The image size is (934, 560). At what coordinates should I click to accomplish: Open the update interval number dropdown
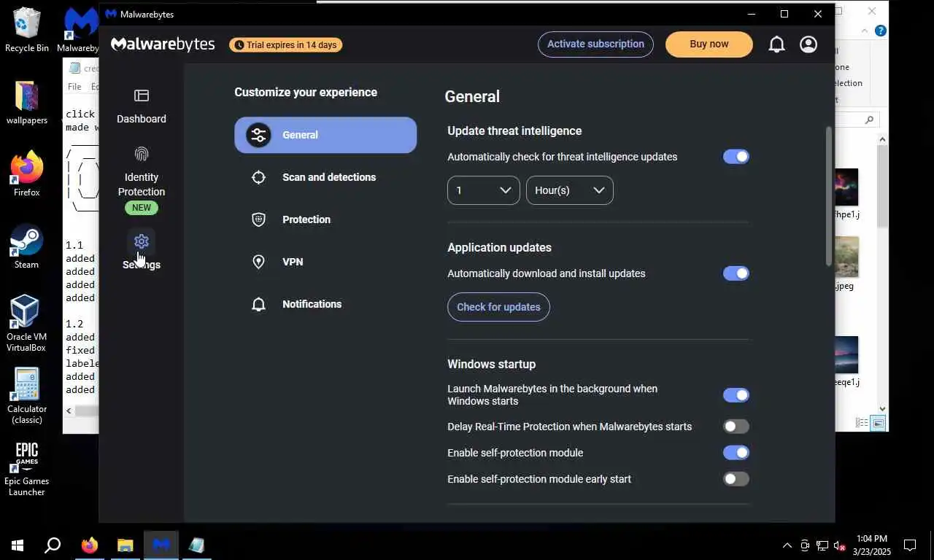[484, 190]
